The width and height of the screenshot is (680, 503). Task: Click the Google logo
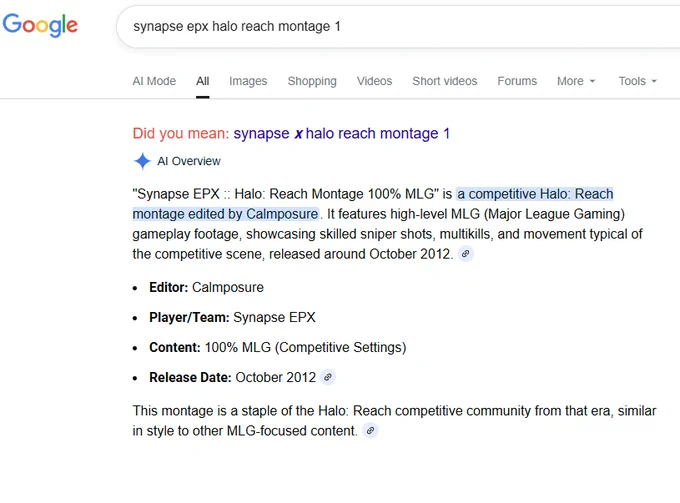[x=40, y=25]
